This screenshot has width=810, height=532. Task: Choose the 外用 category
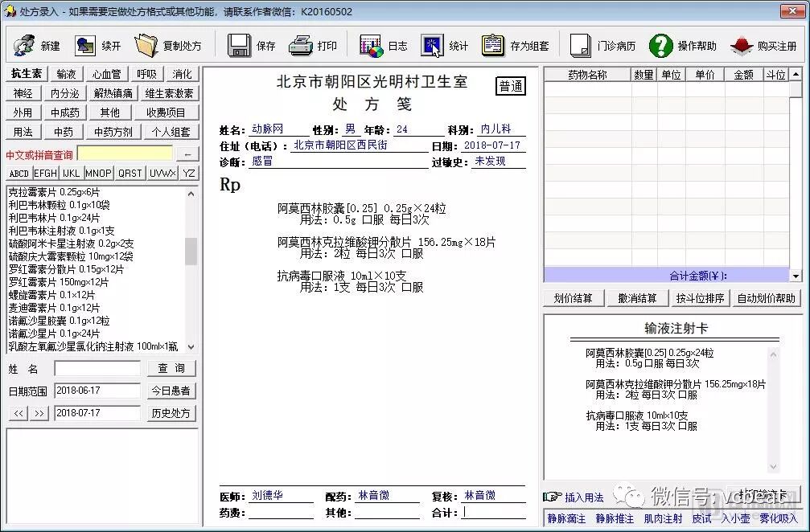tap(23, 113)
